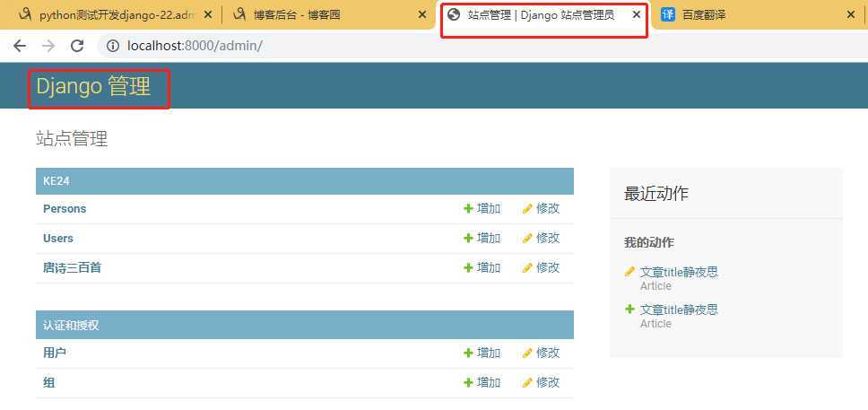Go forward in browser history
This screenshot has width=868, height=410.
tap(48, 46)
